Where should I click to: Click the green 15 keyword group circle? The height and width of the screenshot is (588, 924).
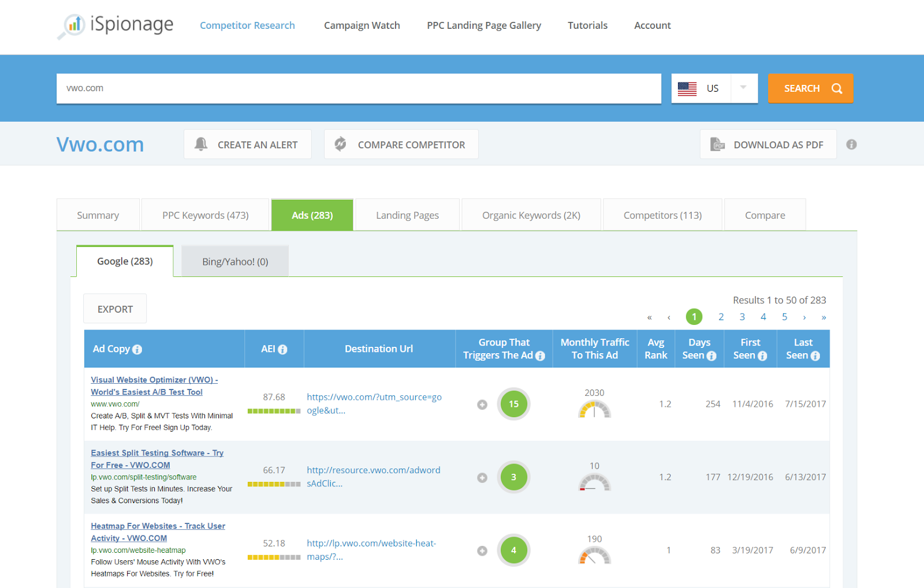[x=513, y=404]
